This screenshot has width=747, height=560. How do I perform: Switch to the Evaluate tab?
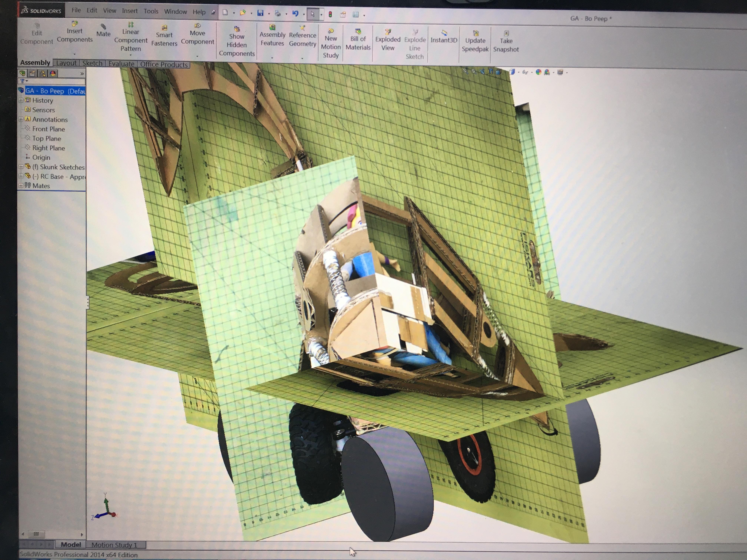(121, 64)
